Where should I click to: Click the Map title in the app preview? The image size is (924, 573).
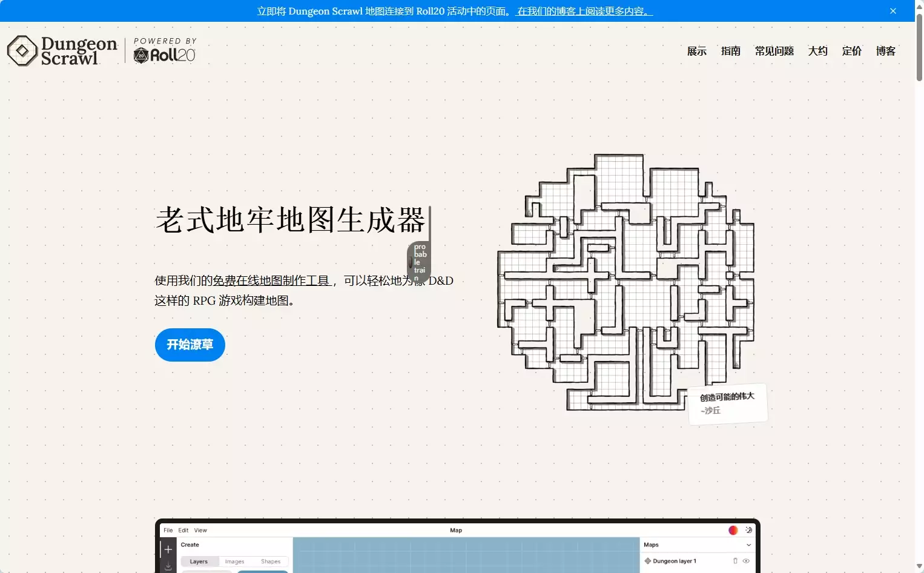point(456,530)
